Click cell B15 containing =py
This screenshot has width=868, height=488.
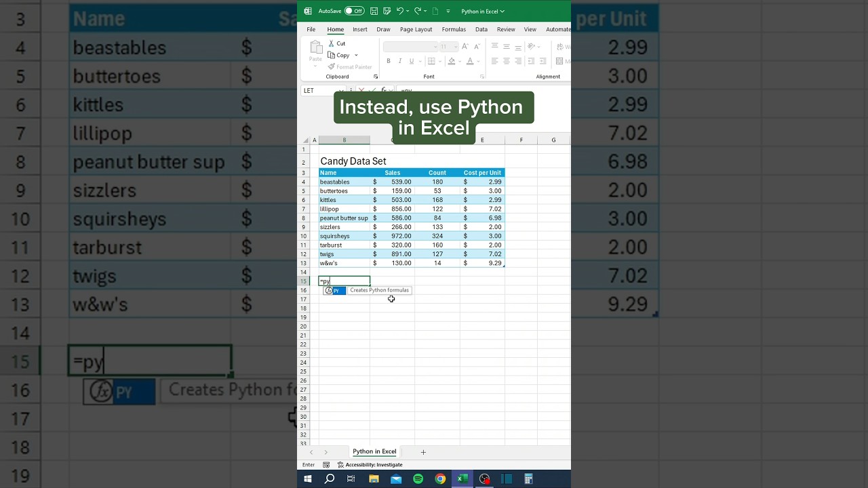[x=344, y=281]
